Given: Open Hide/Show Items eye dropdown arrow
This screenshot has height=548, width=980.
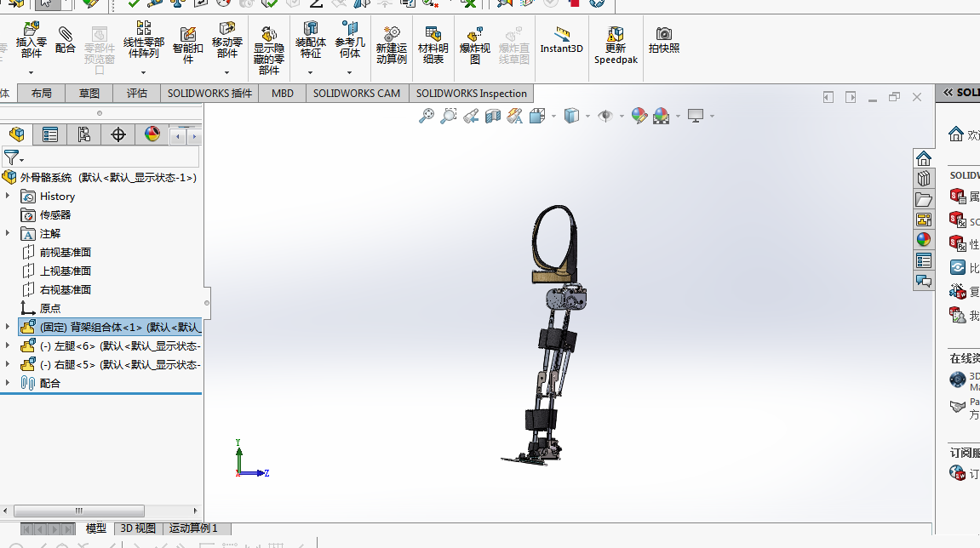Looking at the screenshot, I should click(622, 117).
